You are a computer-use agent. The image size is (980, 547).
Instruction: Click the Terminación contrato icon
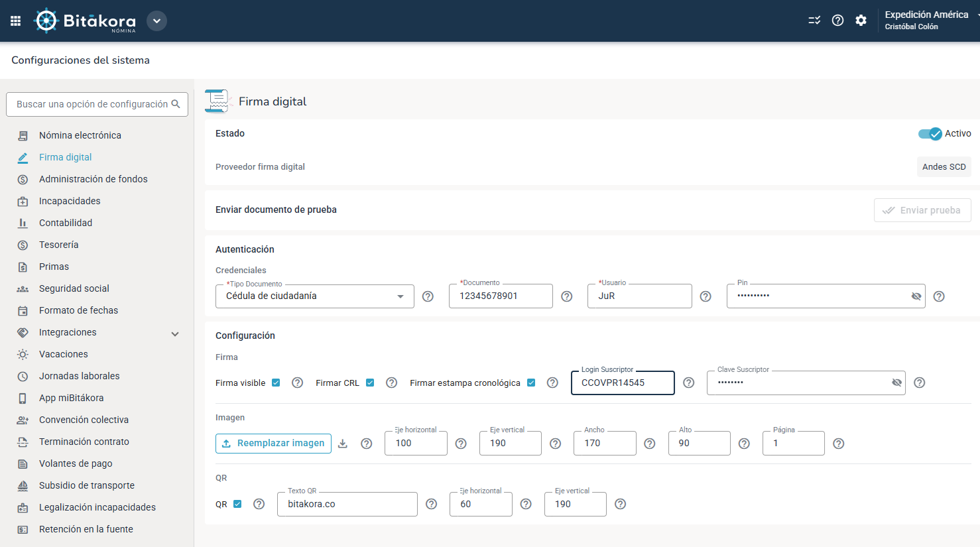tap(23, 442)
